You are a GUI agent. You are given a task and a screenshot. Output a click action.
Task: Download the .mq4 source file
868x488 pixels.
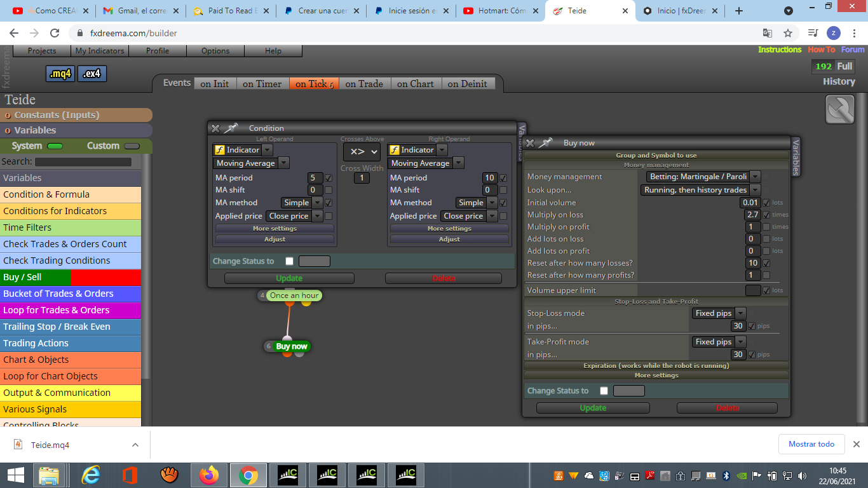[60, 74]
